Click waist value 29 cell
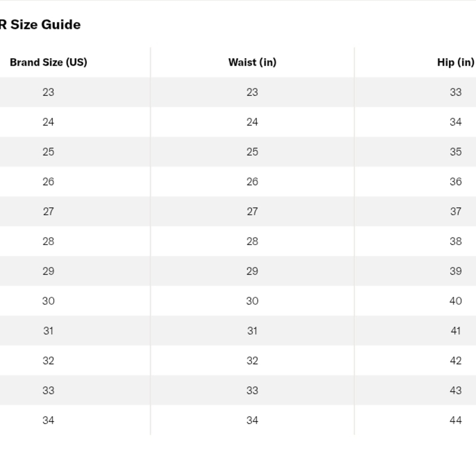Screen dimensions: 476x476 click(252, 271)
